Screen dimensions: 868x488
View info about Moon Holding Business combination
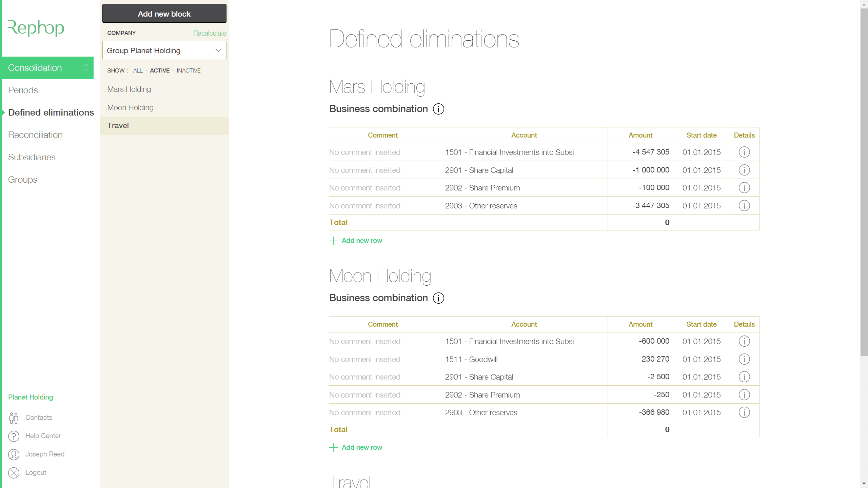[438, 298]
